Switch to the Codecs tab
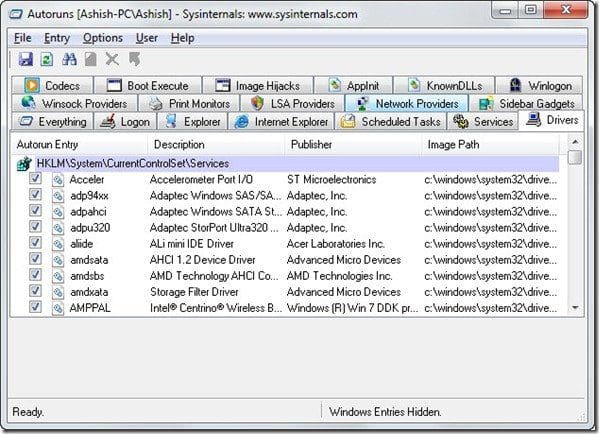The image size is (599, 434). 52,85
